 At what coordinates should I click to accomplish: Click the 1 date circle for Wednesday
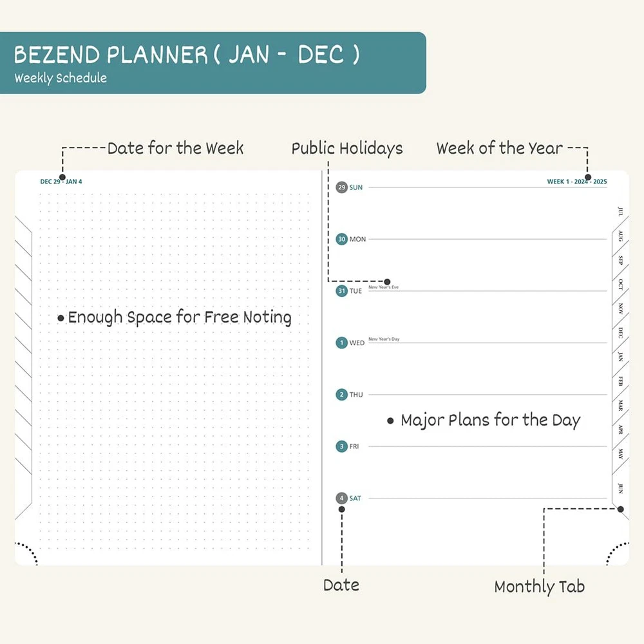pyautogui.click(x=341, y=343)
